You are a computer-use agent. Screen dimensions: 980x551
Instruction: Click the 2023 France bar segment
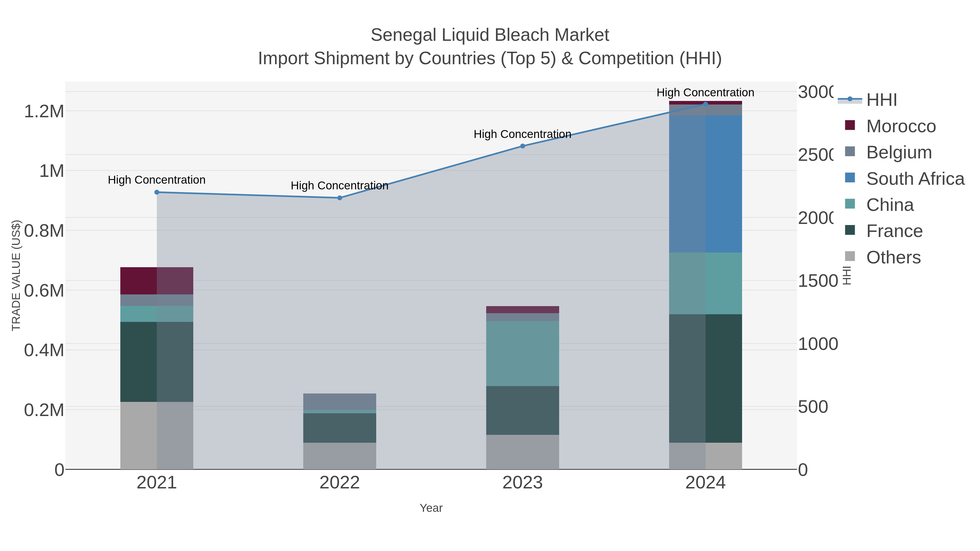(x=523, y=411)
